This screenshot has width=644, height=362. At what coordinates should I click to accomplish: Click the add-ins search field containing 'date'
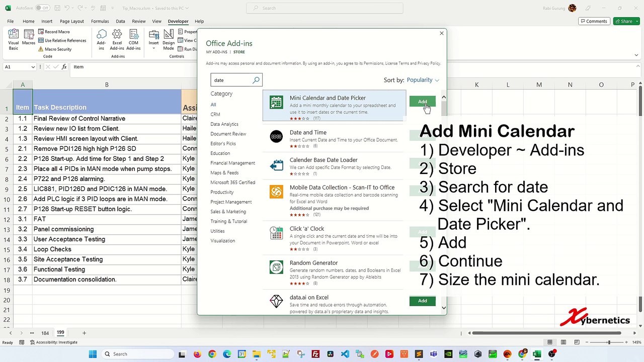(231, 80)
